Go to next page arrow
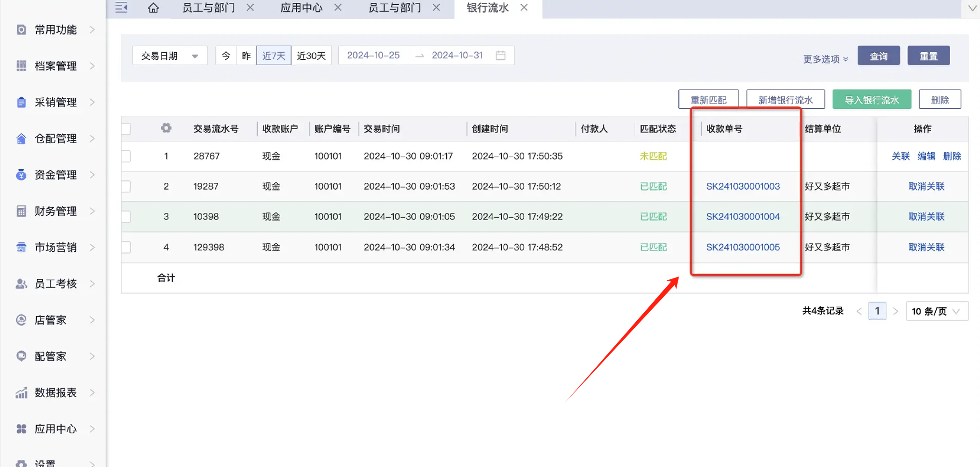 pyautogui.click(x=895, y=311)
